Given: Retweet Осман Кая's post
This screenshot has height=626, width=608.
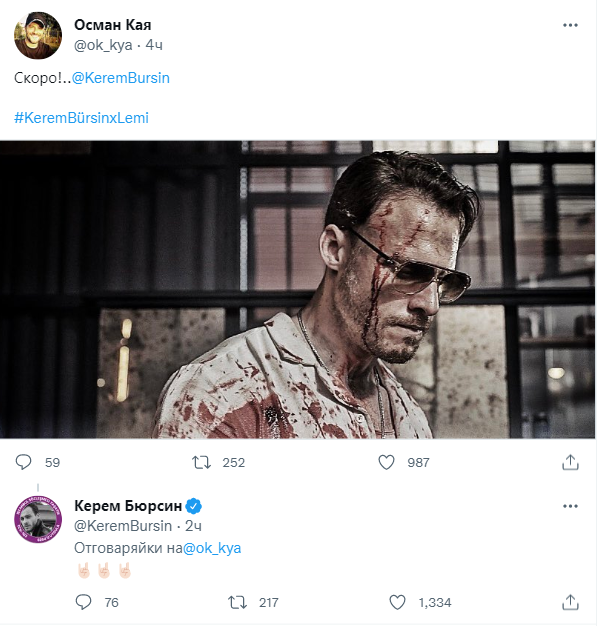Looking at the screenshot, I should [201, 462].
